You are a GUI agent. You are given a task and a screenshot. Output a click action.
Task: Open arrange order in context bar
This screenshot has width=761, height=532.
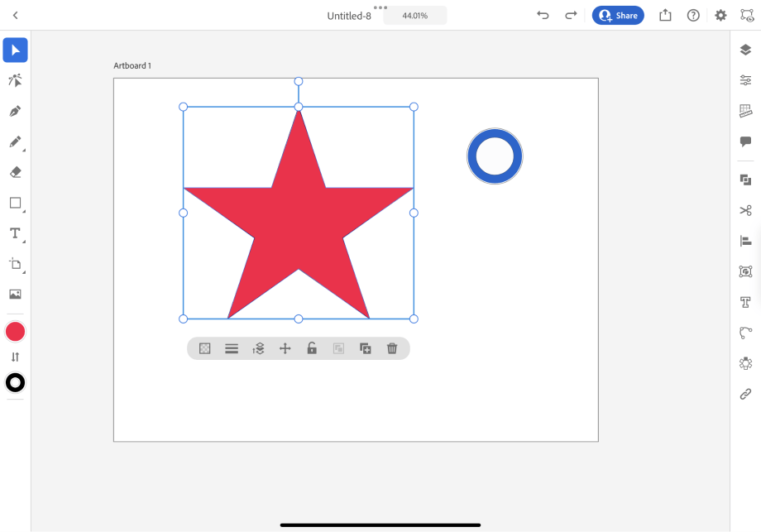[258, 348]
